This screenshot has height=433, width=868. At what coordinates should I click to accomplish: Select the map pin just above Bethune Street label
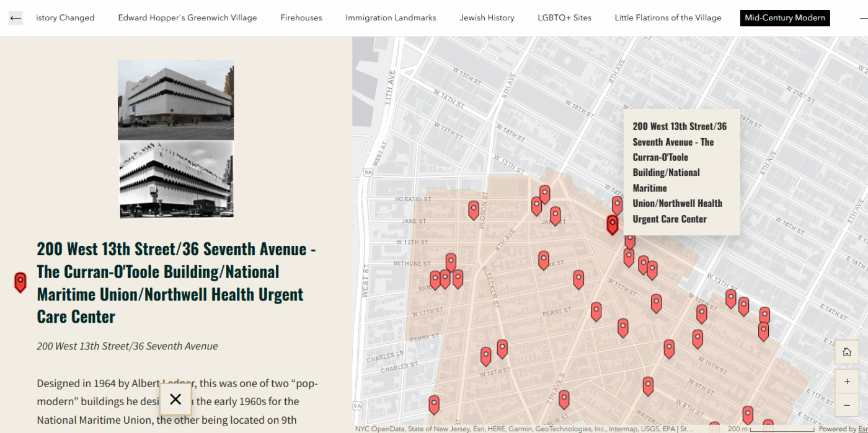coord(451,261)
